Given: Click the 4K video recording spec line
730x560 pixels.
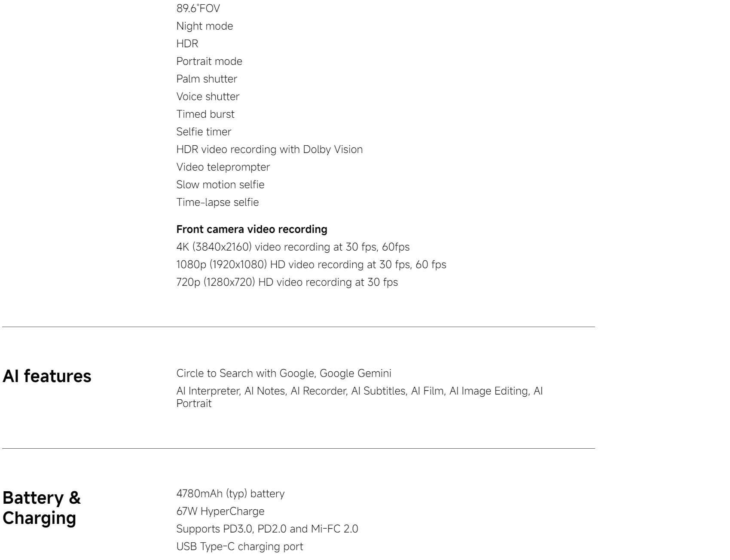Looking at the screenshot, I should (293, 247).
